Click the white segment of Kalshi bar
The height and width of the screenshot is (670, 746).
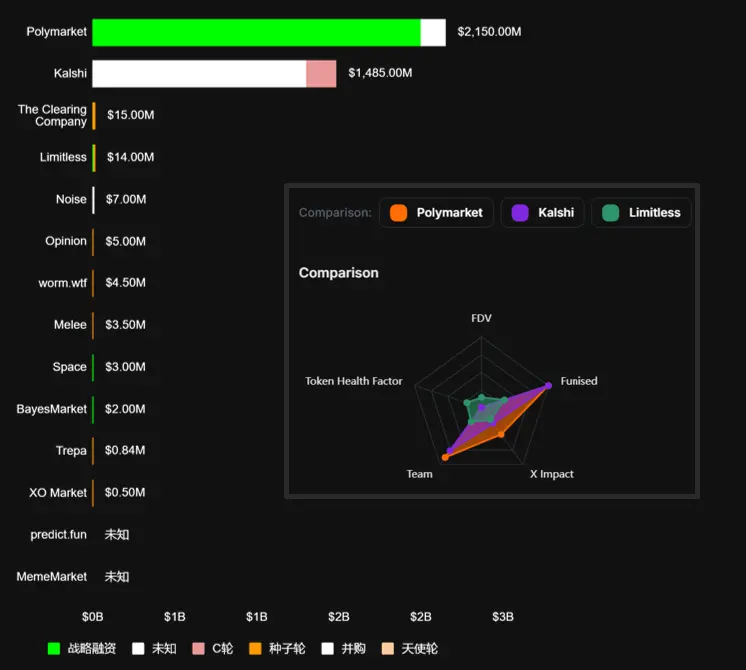[x=199, y=74]
